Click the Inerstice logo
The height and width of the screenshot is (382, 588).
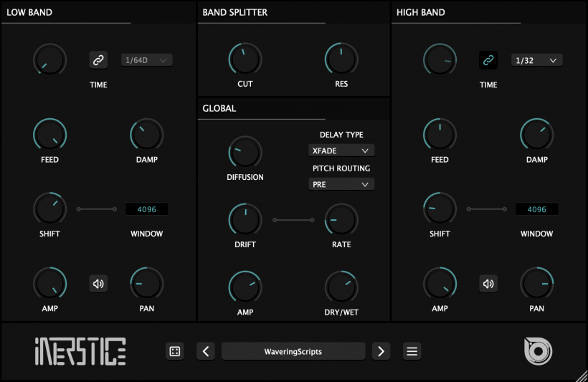[80, 351]
